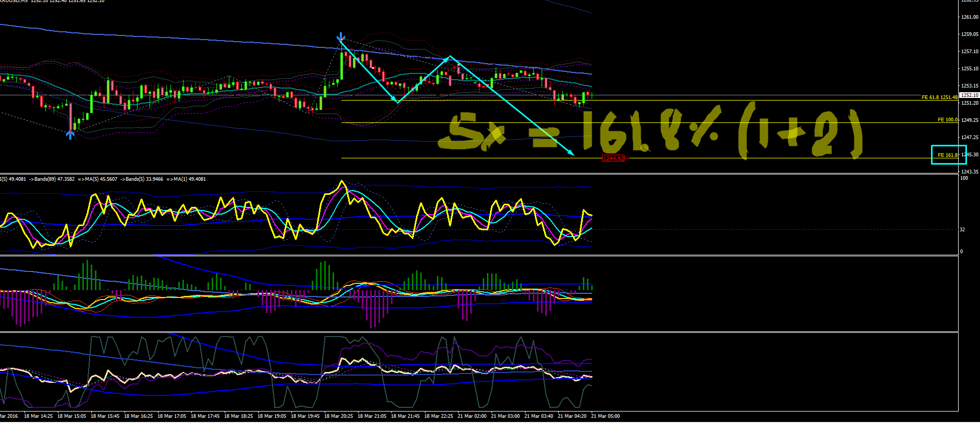The image size is (980, 423).
Task: Click the 1261.00 price scale value
Action: (x=970, y=17)
